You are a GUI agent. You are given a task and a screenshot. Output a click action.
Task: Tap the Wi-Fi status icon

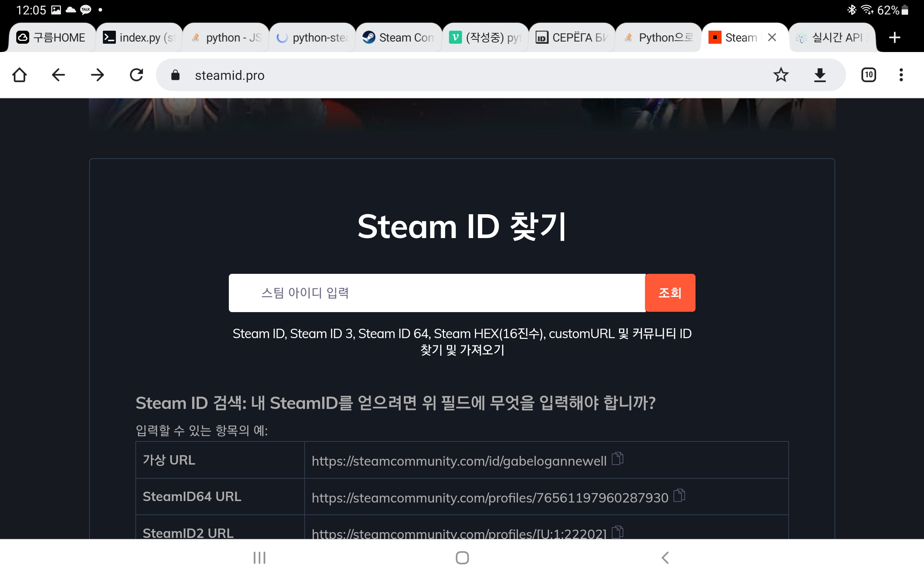[x=867, y=9]
